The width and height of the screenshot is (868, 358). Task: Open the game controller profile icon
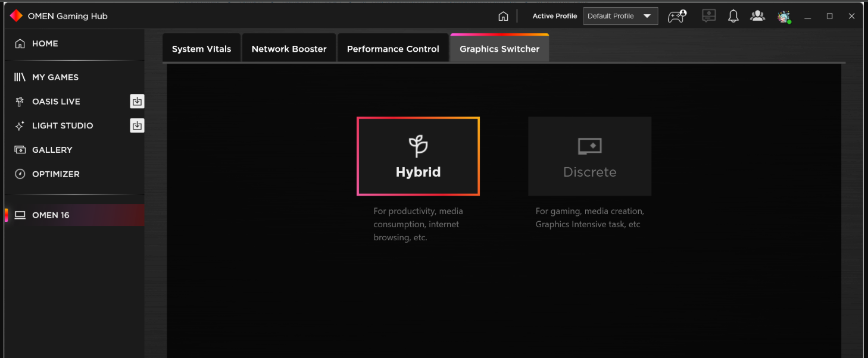tap(677, 16)
